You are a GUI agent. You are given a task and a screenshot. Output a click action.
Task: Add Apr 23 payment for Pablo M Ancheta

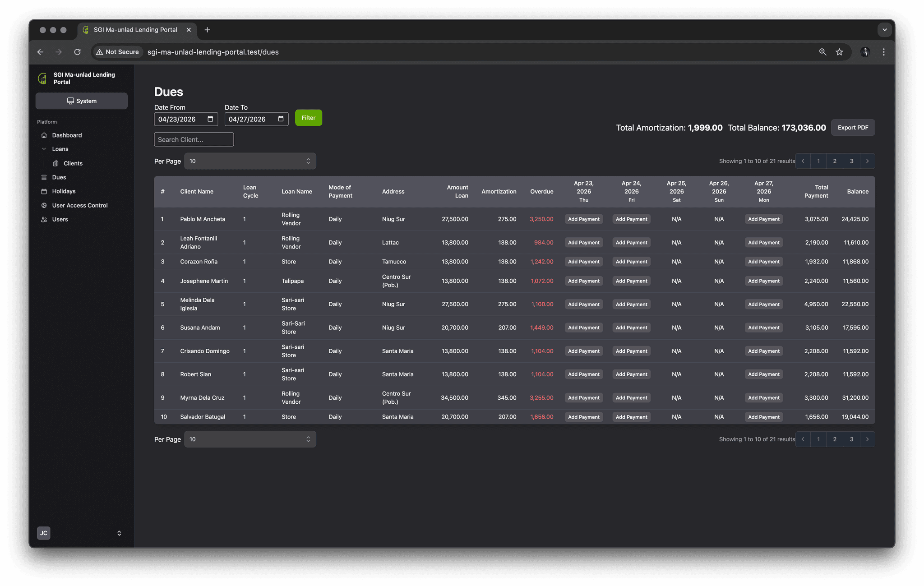click(x=583, y=219)
